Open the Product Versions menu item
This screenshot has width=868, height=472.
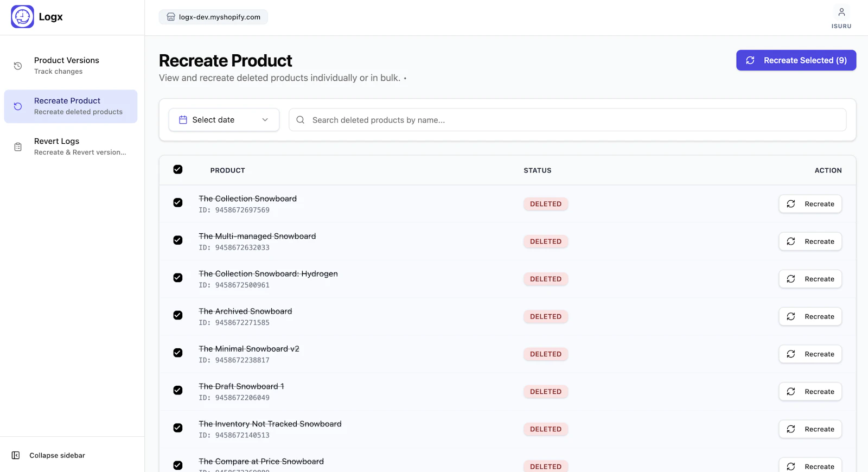71,66
